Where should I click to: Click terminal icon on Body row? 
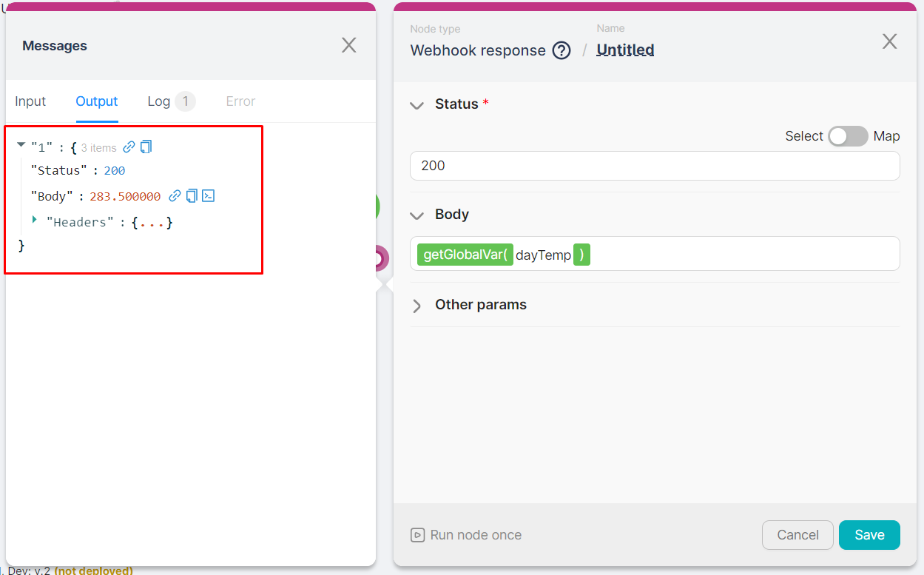click(x=209, y=196)
